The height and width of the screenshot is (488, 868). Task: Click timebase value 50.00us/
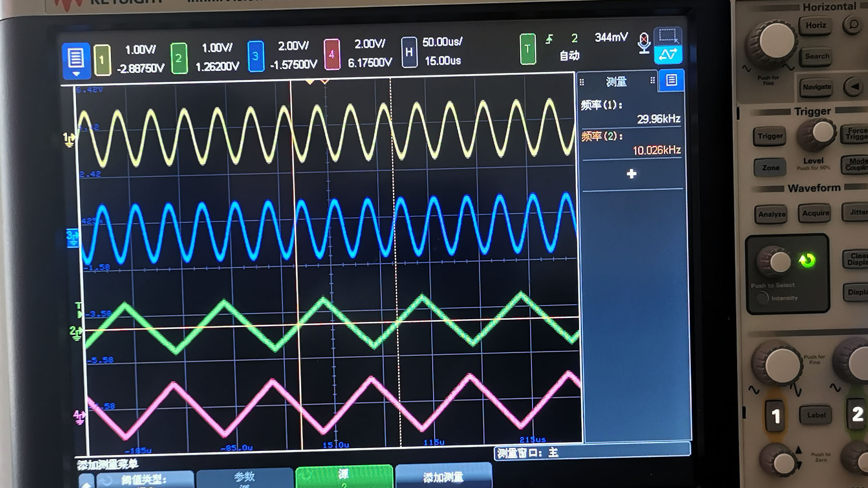pos(442,42)
